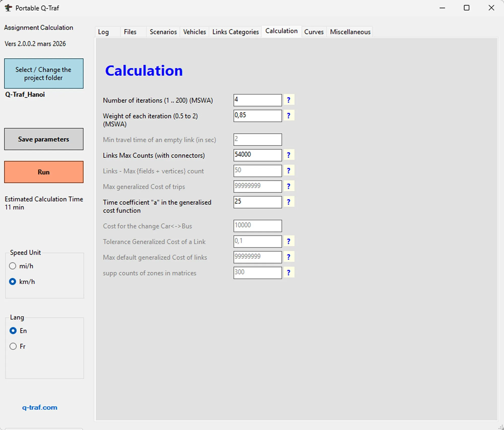504x430 pixels.
Task: Click the Q-Traf traffic light app icon
Action: [x=8, y=8]
